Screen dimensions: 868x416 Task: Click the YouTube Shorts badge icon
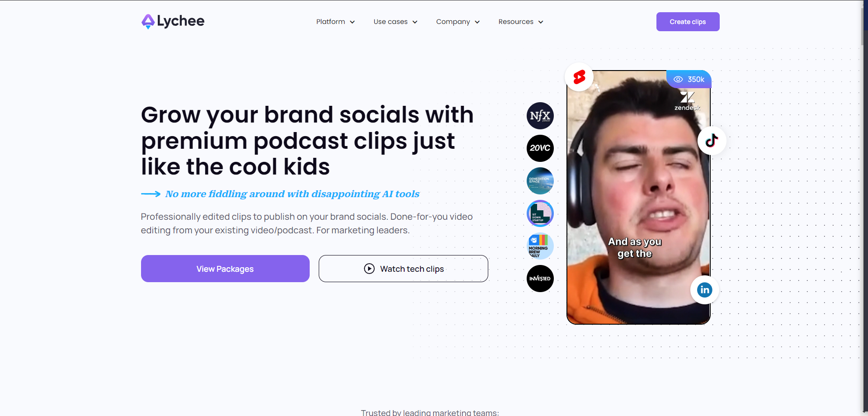pyautogui.click(x=579, y=77)
